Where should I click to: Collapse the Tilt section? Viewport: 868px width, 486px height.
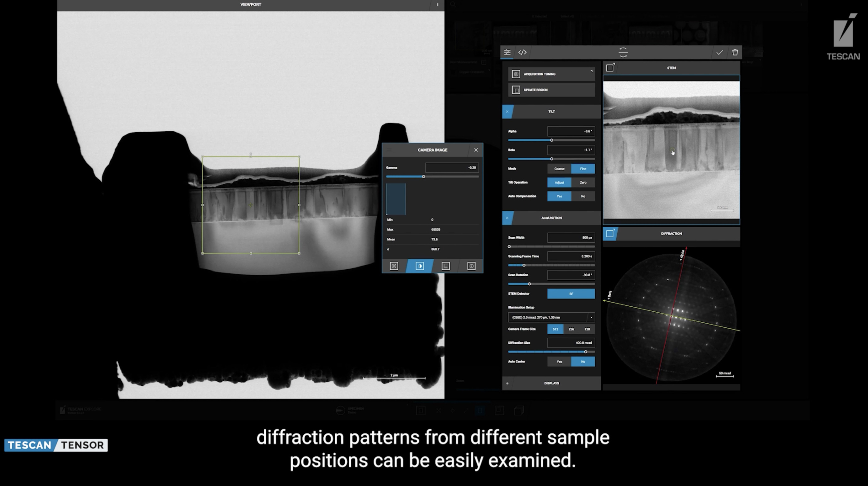coord(507,112)
